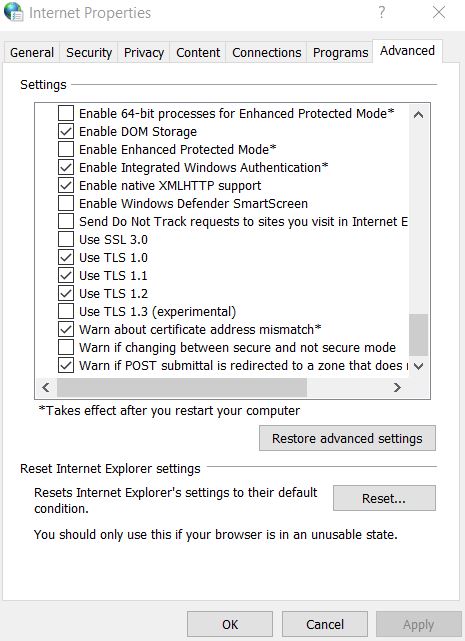This screenshot has width=465, height=641.
Task: Click the left arrow of horizontal scrollbar
Action: pyautogui.click(x=46, y=387)
